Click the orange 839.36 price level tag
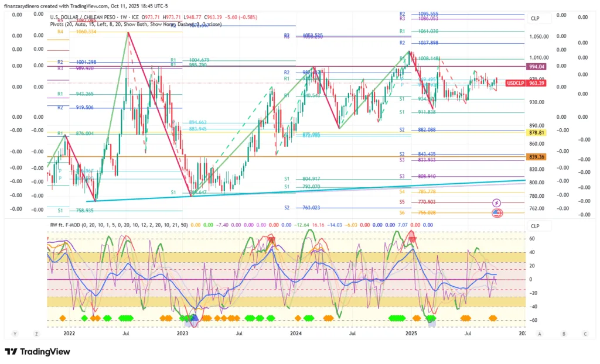This screenshot has height=364, width=600. pos(537,157)
